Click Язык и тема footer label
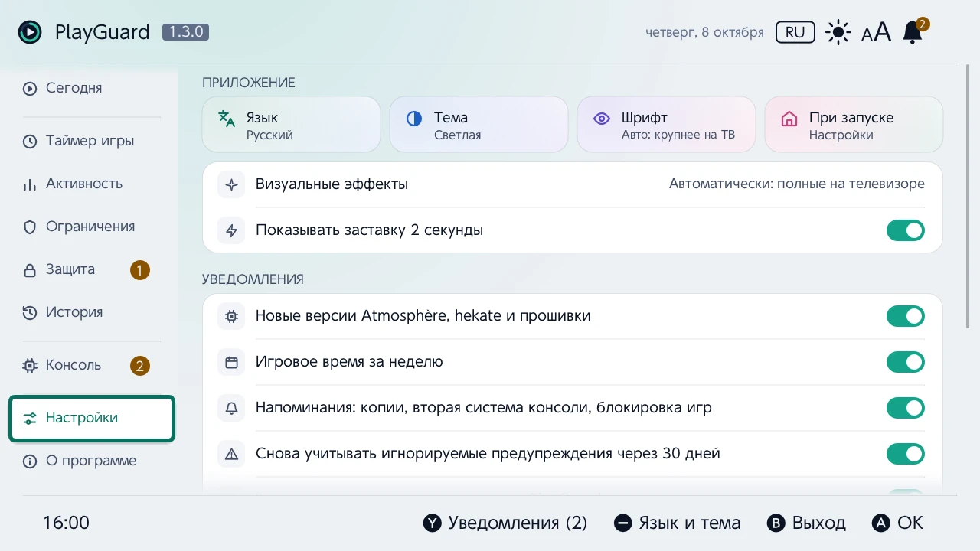Viewport: 980px width, 551px height. [x=678, y=523]
